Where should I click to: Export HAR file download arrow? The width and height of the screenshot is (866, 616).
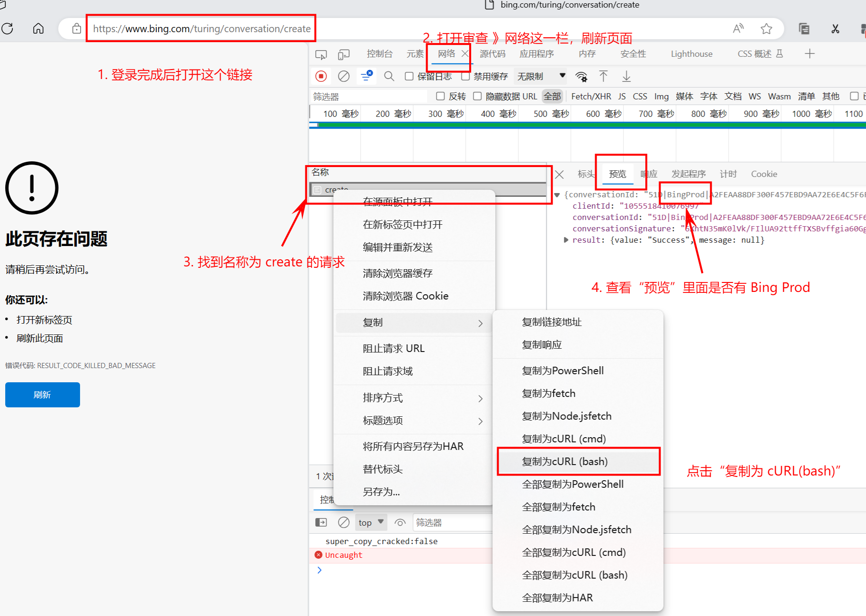tap(626, 76)
